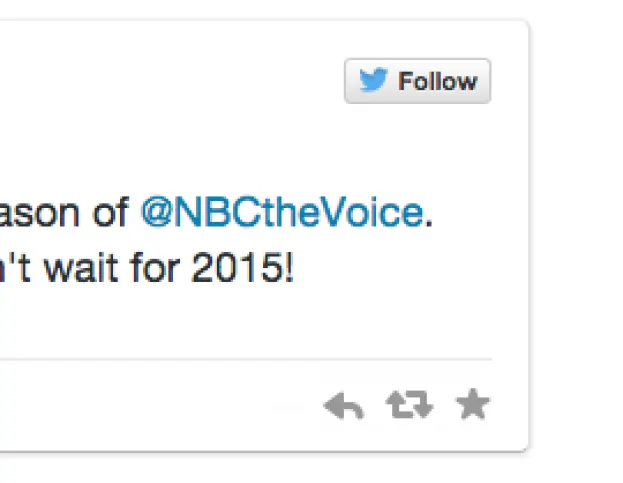This screenshot has height=483, width=623.
Task: Click the word "Follow" on the button
Action: coord(437,81)
